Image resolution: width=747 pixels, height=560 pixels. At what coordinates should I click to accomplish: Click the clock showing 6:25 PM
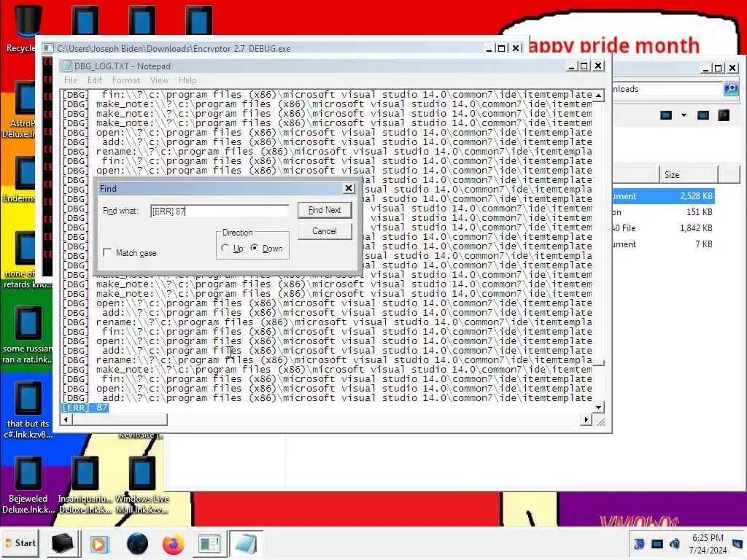[708, 537]
